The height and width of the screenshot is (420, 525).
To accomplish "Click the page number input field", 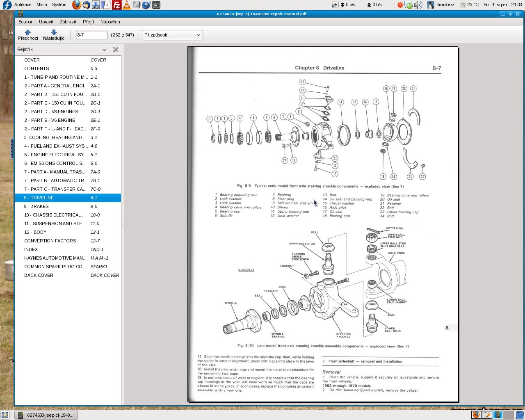I will [91, 35].
